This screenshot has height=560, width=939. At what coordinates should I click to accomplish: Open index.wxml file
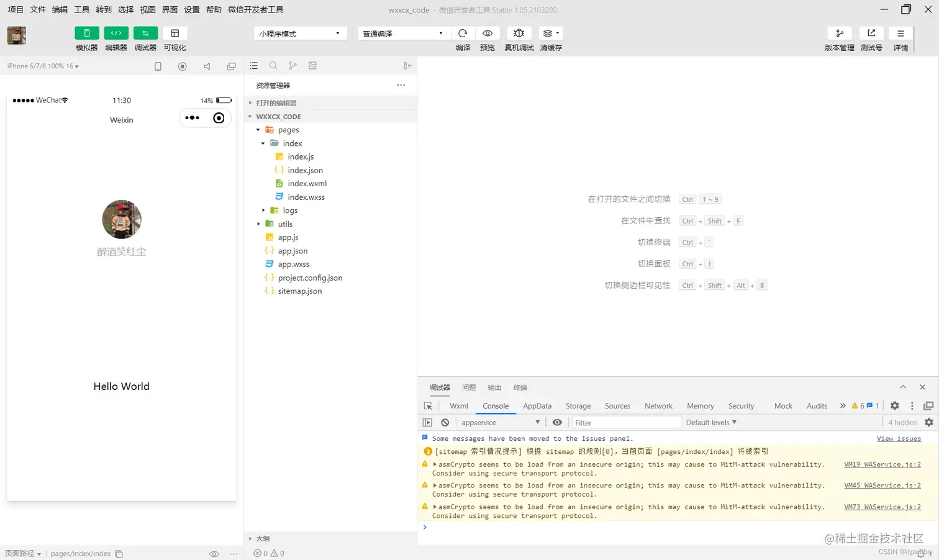[x=307, y=184]
